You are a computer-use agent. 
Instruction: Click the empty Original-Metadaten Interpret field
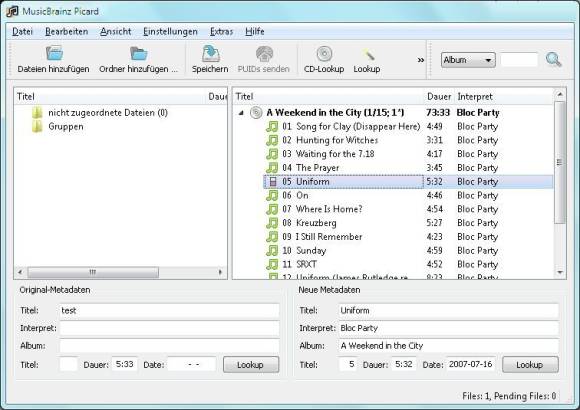(x=169, y=328)
